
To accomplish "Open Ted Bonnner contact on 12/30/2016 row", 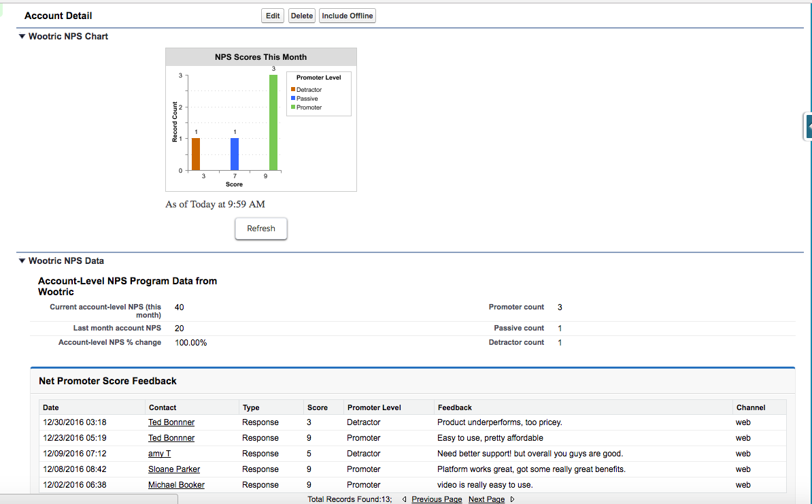I will click(171, 422).
